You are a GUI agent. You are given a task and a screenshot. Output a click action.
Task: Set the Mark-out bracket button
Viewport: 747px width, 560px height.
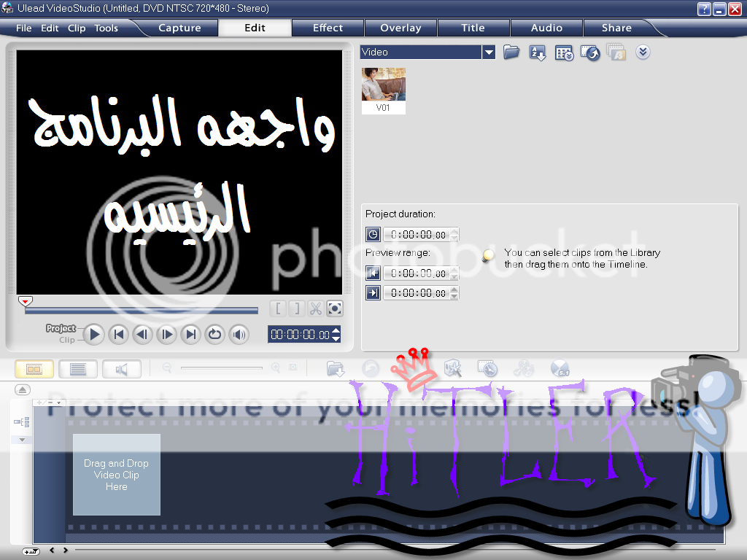(297, 308)
